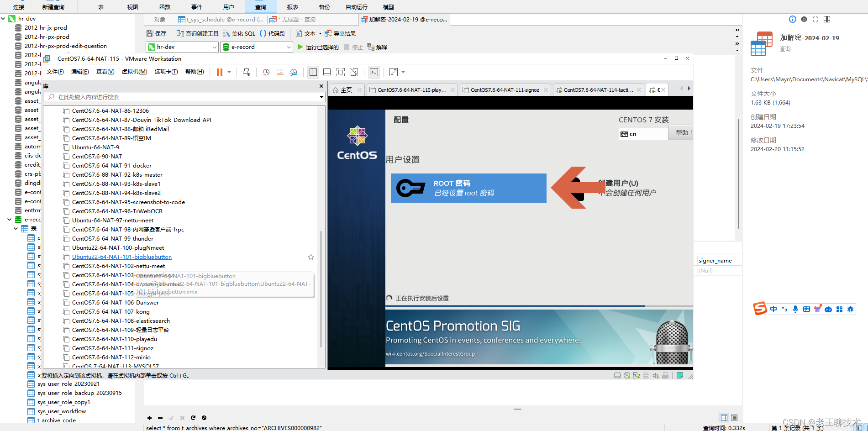Viewport: 868px width, 431px height.
Task: Click the installer progress bar
Action: coord(539,306)
